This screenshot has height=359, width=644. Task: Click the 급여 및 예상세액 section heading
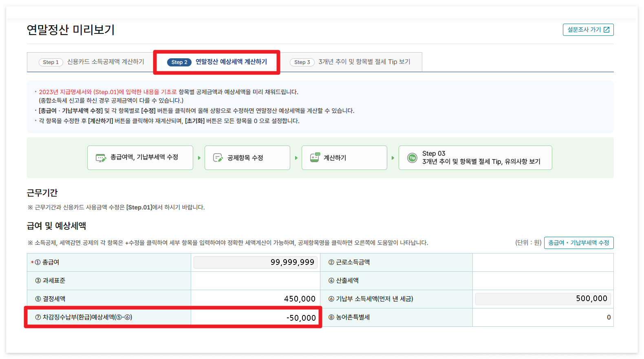[x=57, y=226]
